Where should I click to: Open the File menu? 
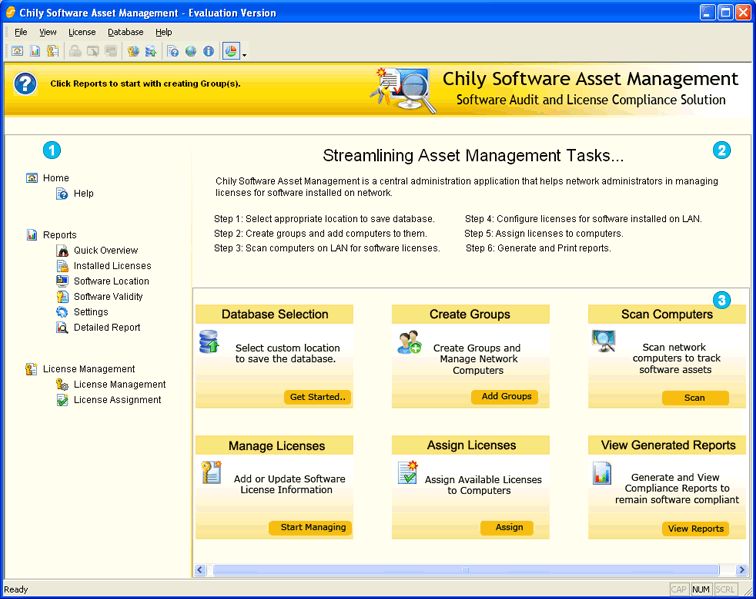coord(20,32)
